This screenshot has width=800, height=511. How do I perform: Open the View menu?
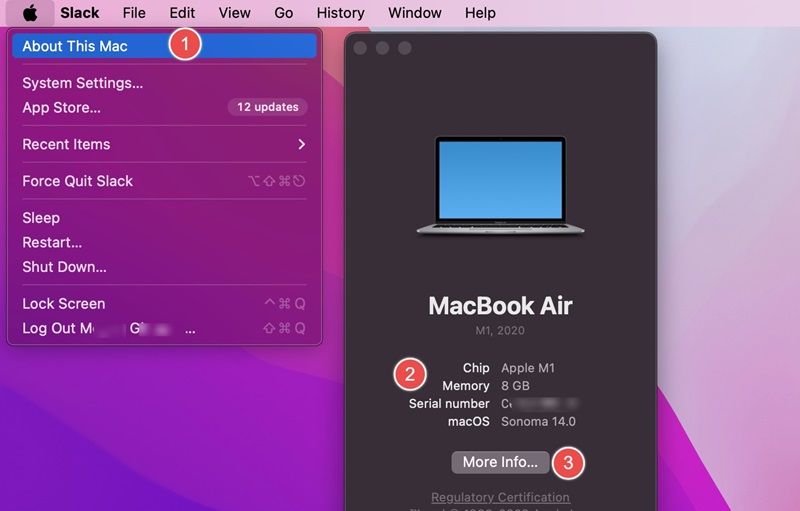click(234, 13)
